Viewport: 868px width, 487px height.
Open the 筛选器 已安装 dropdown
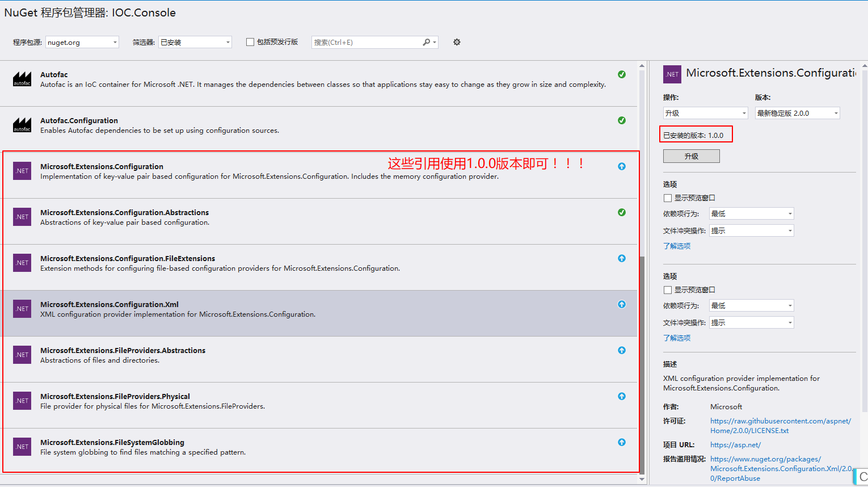tap(195, 43)
